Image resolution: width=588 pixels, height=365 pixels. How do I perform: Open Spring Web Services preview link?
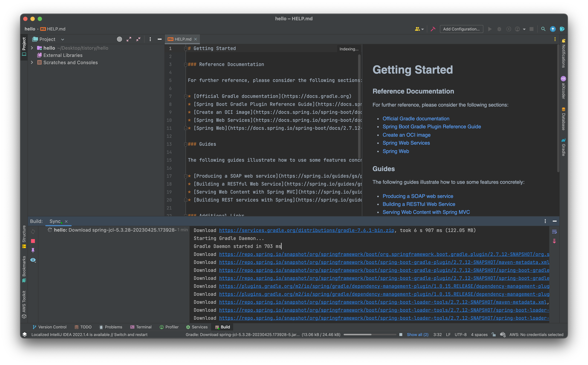coord(406,143)
